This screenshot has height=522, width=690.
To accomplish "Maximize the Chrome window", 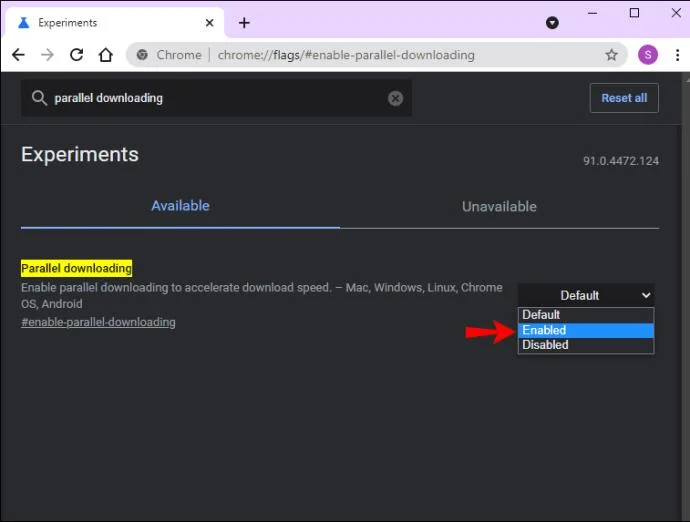I will coord(634,13).
